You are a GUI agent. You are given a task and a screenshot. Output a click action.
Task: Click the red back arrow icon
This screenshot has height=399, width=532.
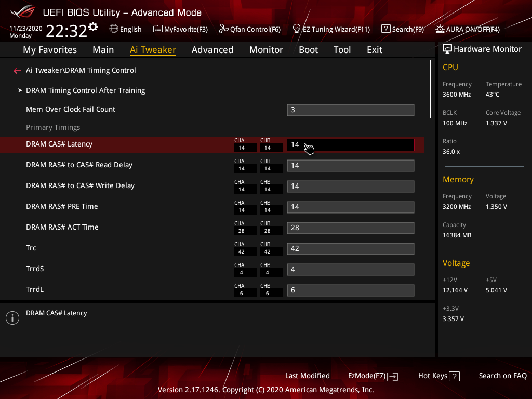17,71
